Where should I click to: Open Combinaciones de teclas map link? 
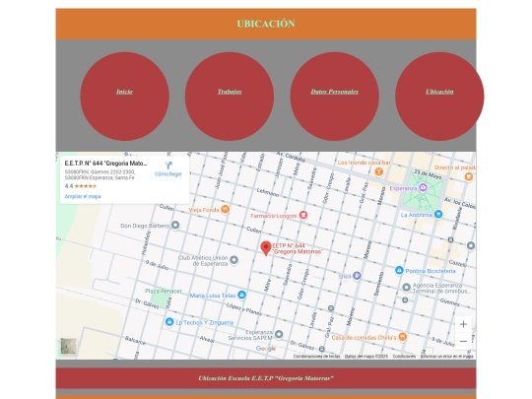click(316, 357)
